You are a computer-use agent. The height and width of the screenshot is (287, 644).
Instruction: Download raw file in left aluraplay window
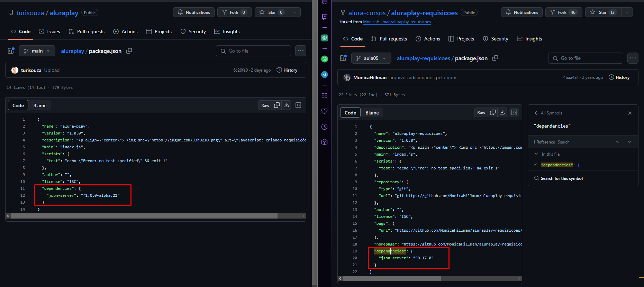pos(286,105)
